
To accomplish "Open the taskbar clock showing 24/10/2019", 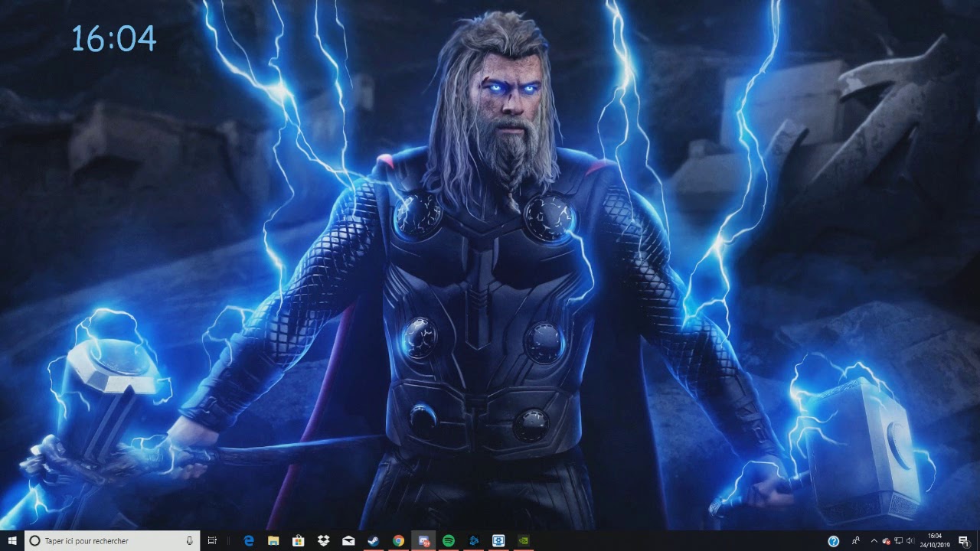I will (935, 540).
